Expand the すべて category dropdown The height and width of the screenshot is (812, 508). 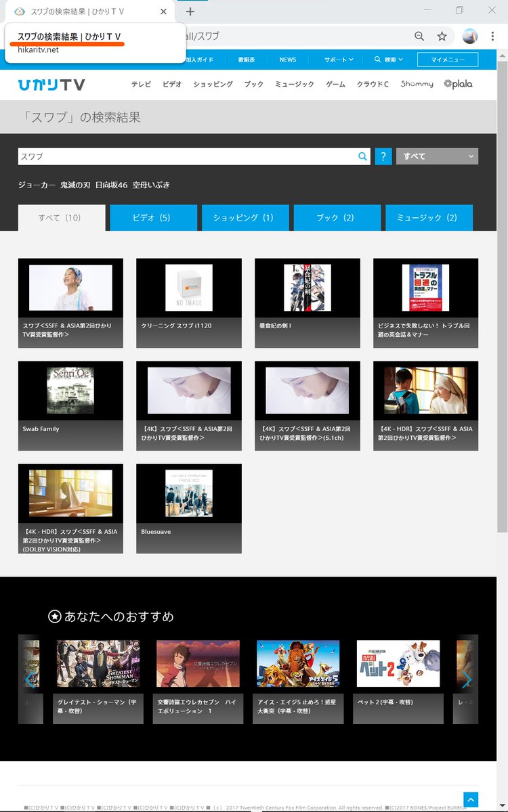tap(437, 156)
